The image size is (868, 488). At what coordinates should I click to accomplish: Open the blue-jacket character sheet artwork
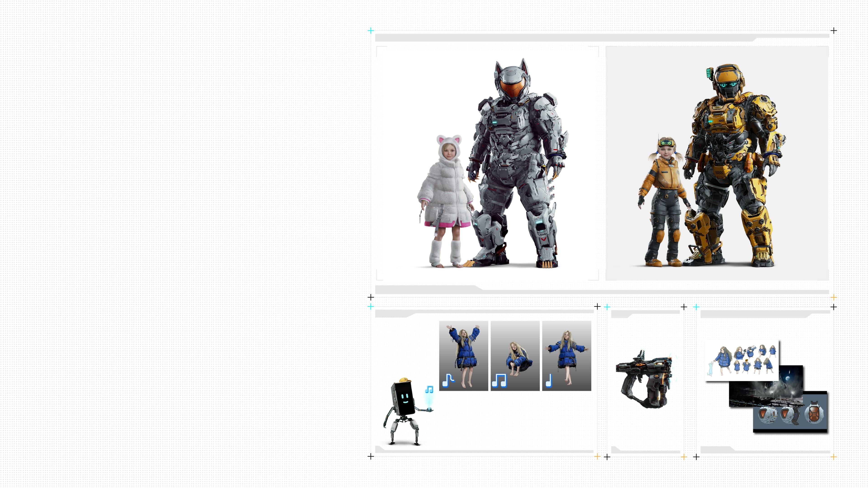742,360
